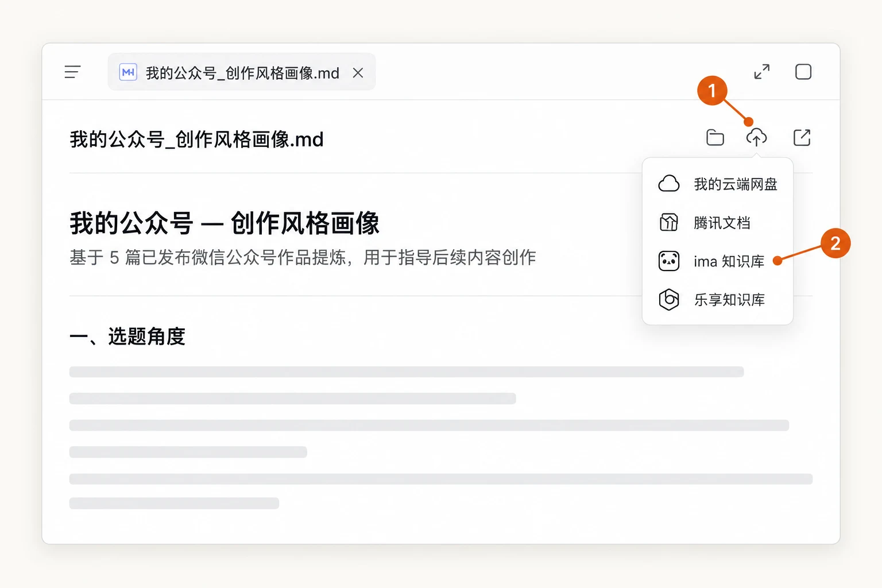Choose 乐享知识库 from upload menu
Viewport: 882px width, 588px height.
pos(718,300)
